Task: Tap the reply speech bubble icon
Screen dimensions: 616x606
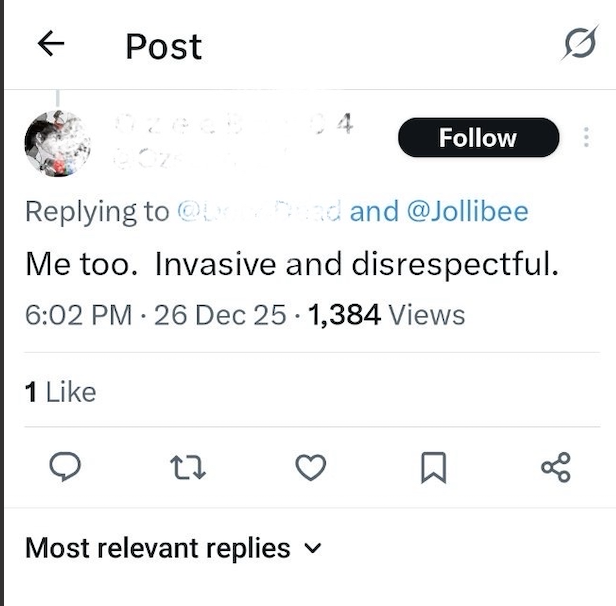Action: 64,467
